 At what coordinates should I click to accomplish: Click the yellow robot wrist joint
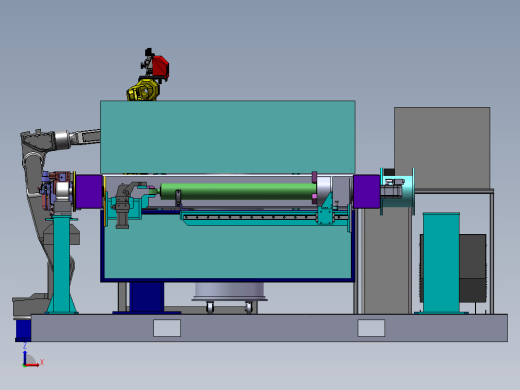coord(143,90)
